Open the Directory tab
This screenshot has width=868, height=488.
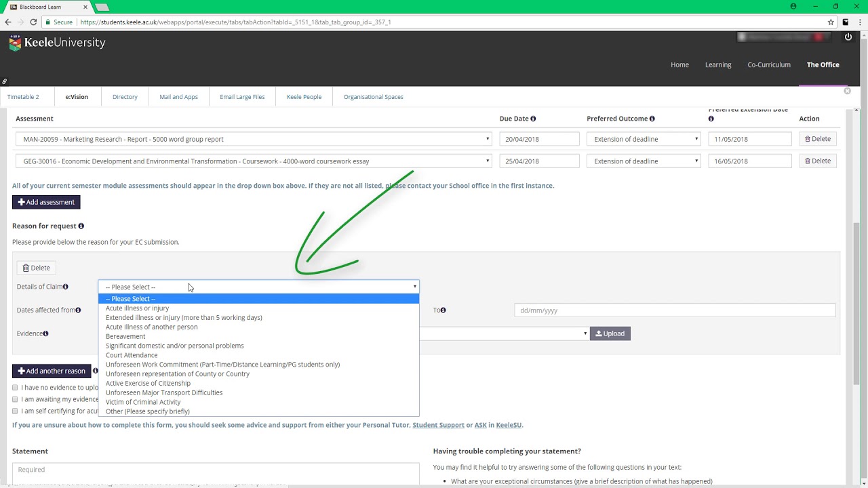tap(125, 97)
